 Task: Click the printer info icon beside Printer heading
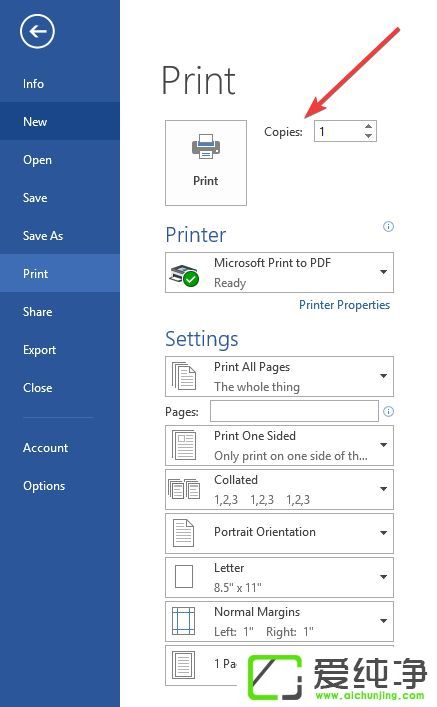(x=388, y=226)
